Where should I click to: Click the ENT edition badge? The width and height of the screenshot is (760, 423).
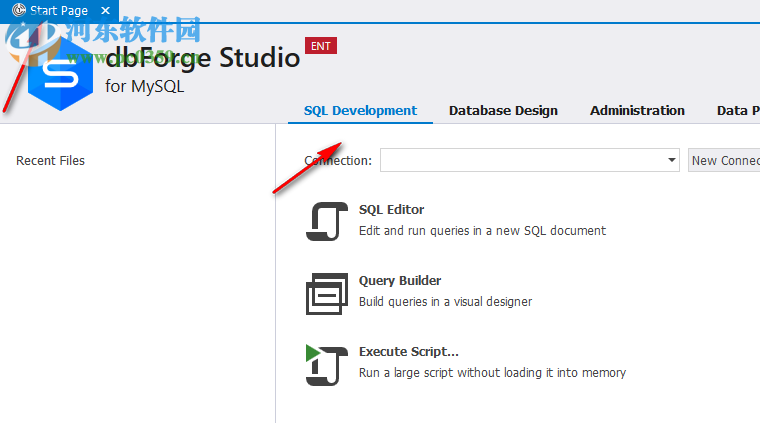point(321,46)
